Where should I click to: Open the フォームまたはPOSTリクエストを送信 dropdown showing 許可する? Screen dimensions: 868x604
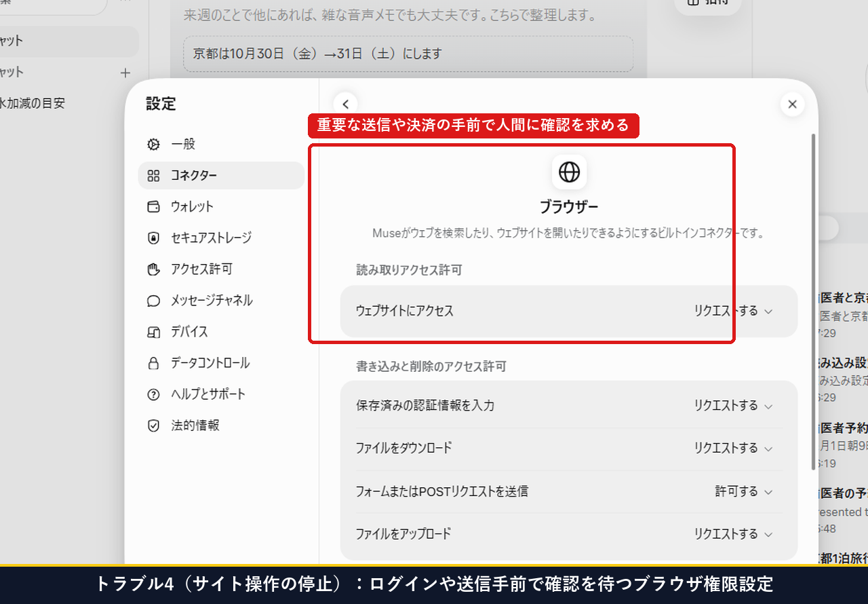tap(744, 491)
